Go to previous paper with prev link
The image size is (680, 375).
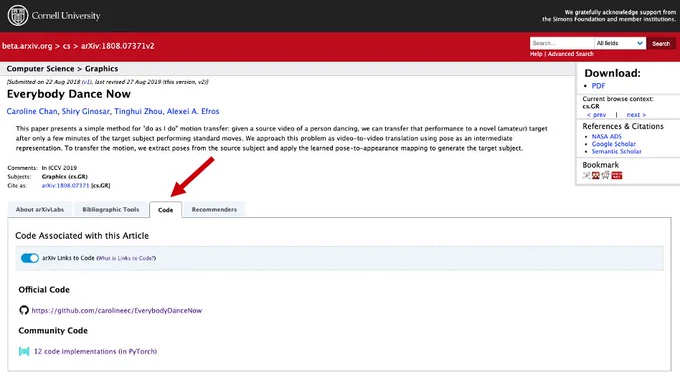coord(596,114)
